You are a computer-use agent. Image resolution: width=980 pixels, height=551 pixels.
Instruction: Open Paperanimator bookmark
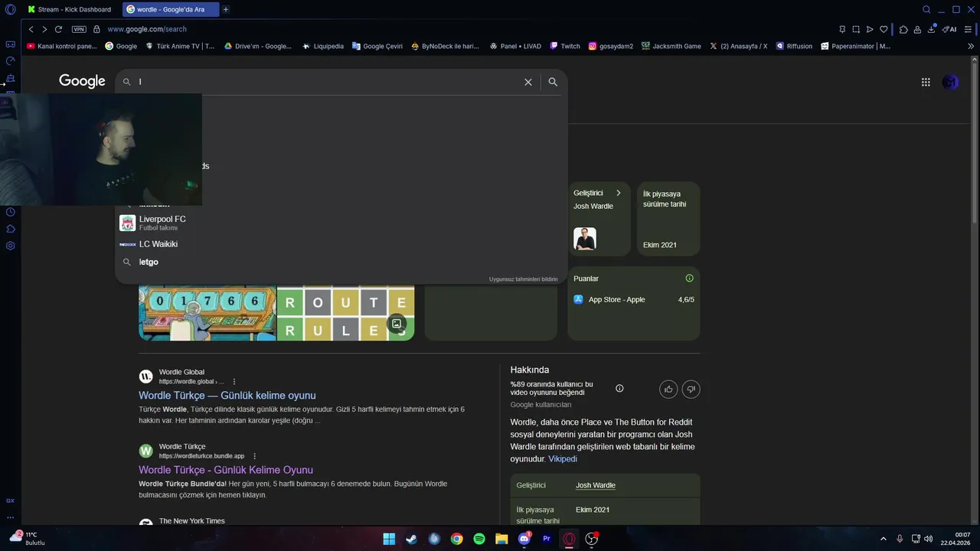[x=856, y=46]
